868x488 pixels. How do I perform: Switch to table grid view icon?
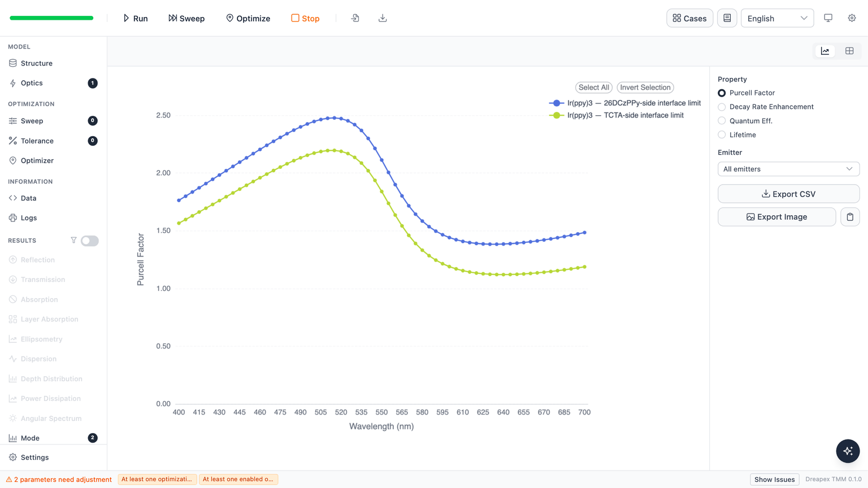click(x=849, y=51)
